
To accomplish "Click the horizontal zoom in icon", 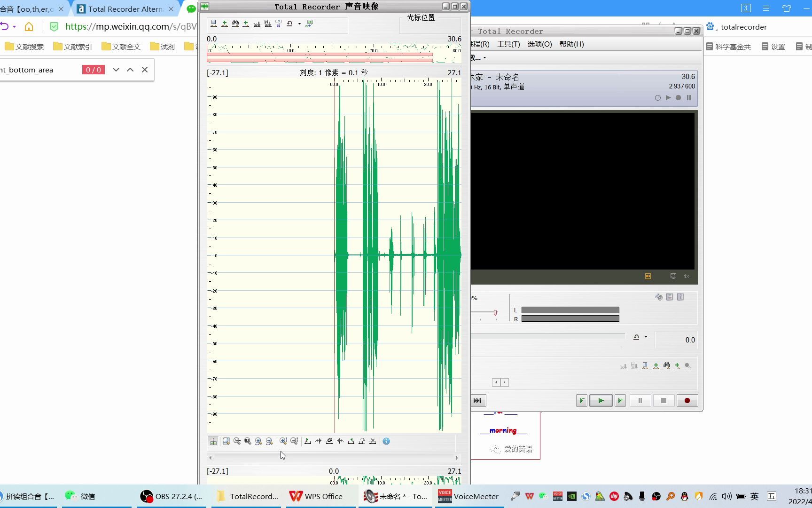I will point(259,441).
